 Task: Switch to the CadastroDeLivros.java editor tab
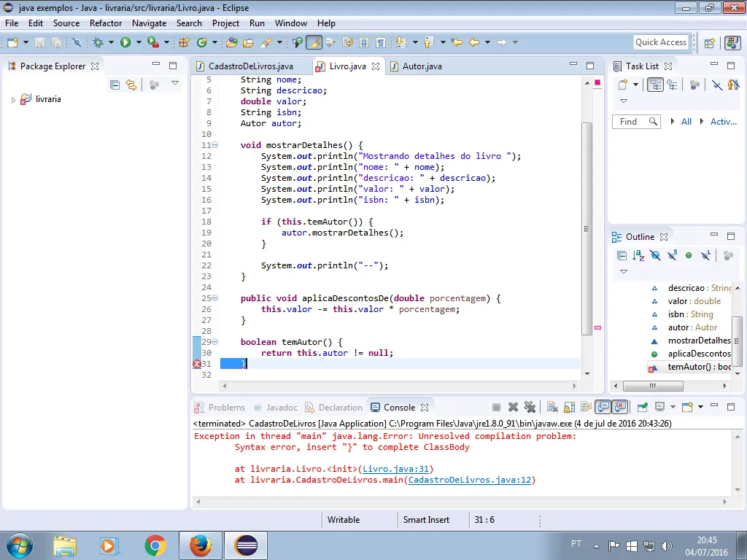(250, 66)
